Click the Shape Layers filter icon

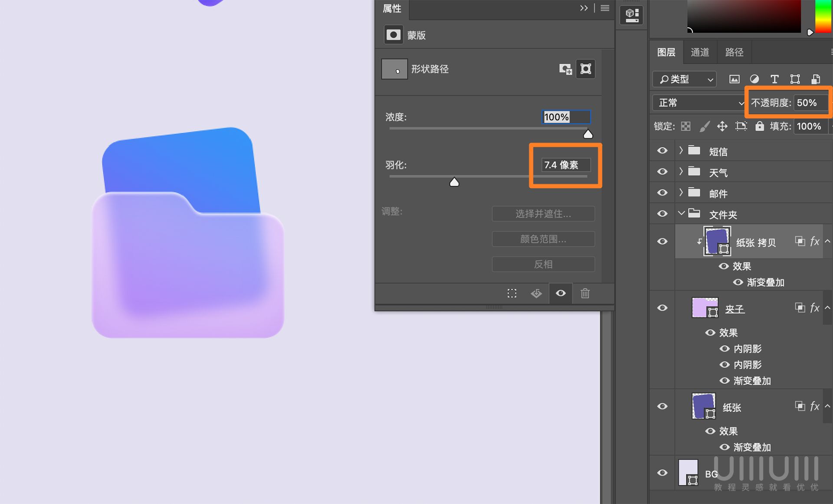795,79
